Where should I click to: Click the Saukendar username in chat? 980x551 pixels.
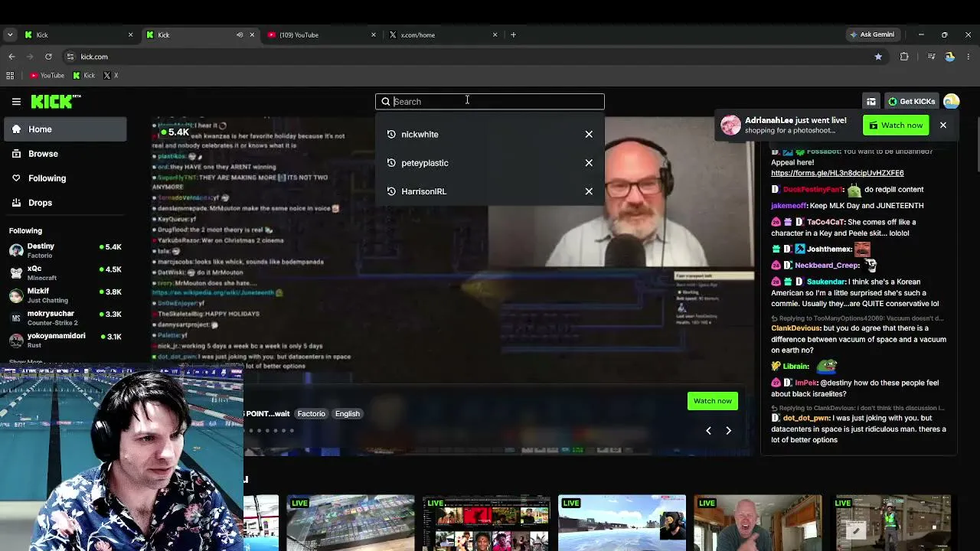825,282
